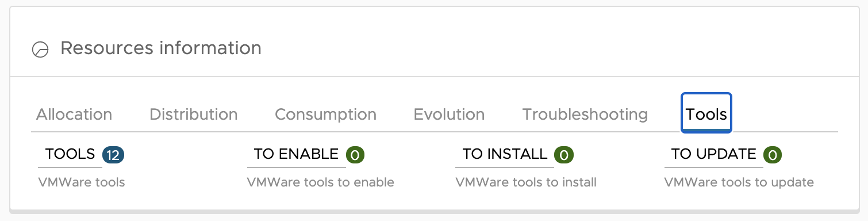The image size is (868, 221).
Task: Click 'VMWare tools to enable' description
Action: click(320, 182)
